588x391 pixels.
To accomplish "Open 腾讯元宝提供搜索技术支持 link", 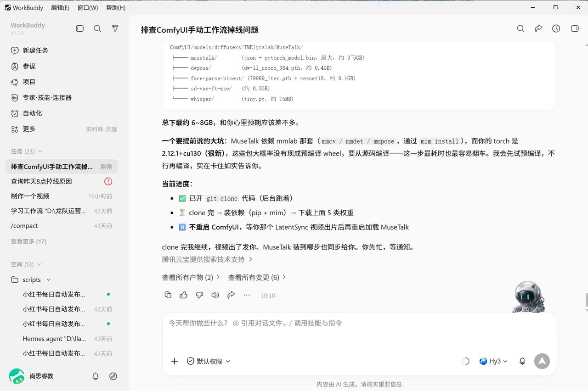I will pos(208,259).
